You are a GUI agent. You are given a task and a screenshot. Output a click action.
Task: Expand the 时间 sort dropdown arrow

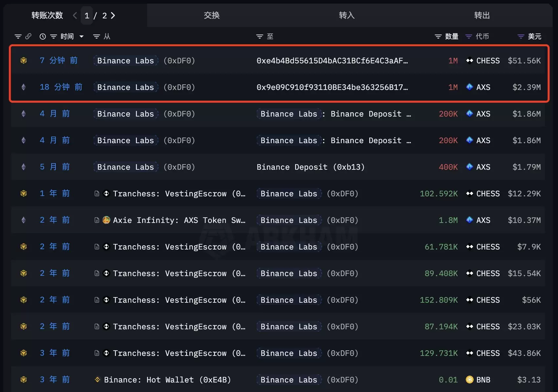[x=81, y=36]
